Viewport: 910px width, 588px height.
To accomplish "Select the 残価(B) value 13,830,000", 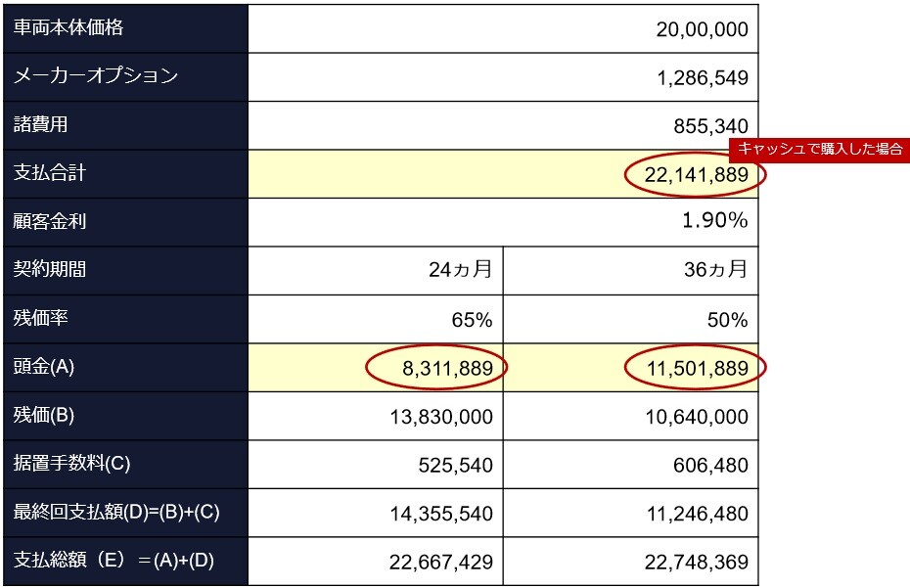I will pos(441,417).
